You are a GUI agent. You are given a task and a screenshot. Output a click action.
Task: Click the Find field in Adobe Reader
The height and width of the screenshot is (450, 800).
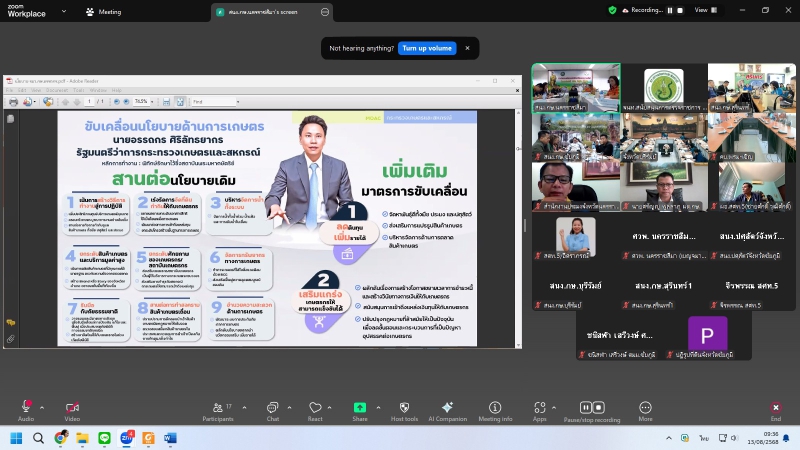coord(213,102)
